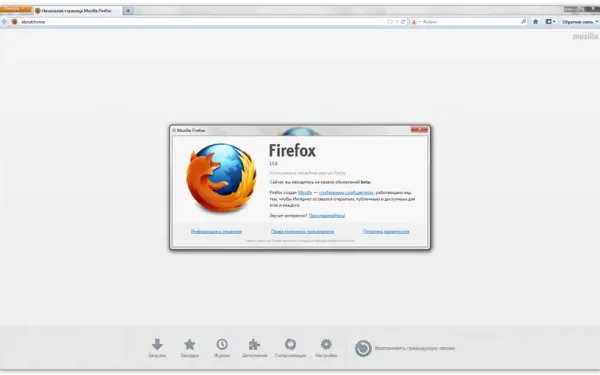The height and width of the screenshot is (375, 600).
Task: Restore previous session button
Action: (405, 348)
